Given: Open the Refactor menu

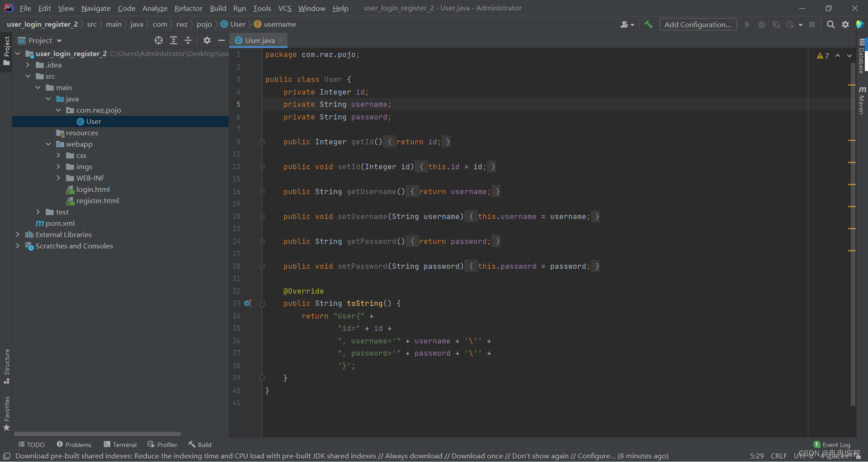Looking at the screenshot, I should tap(188, 8).
